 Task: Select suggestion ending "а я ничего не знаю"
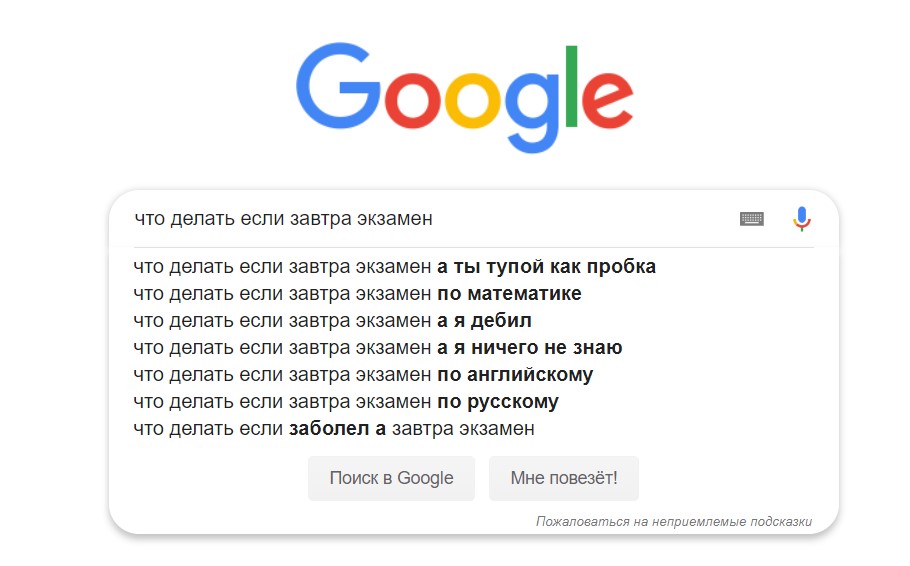(x=378, y=348)
